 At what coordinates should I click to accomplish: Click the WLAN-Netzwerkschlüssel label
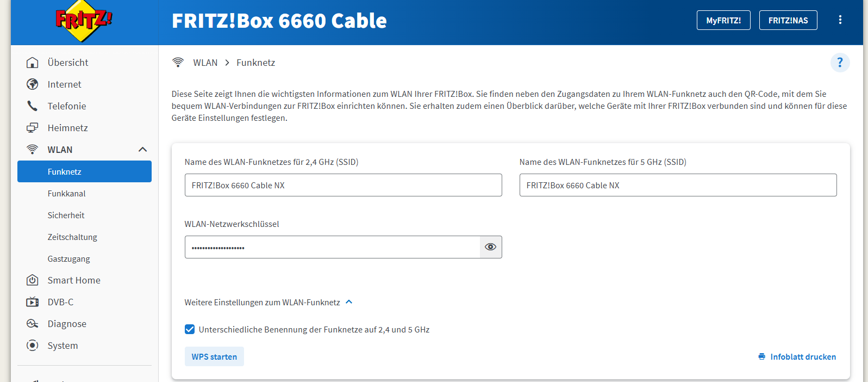(232, 224)
